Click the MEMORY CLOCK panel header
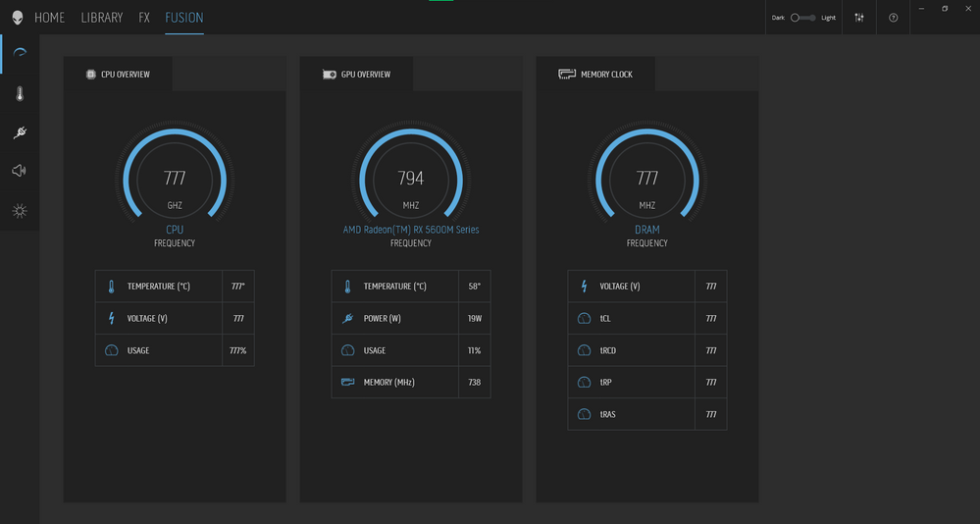Image resolution: width=980 pixels, height=524 pixels. (x=595, y=74)
